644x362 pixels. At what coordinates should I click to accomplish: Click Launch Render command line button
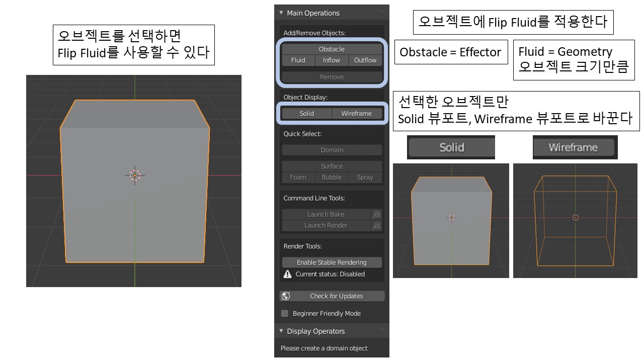[x=326, y=225]
